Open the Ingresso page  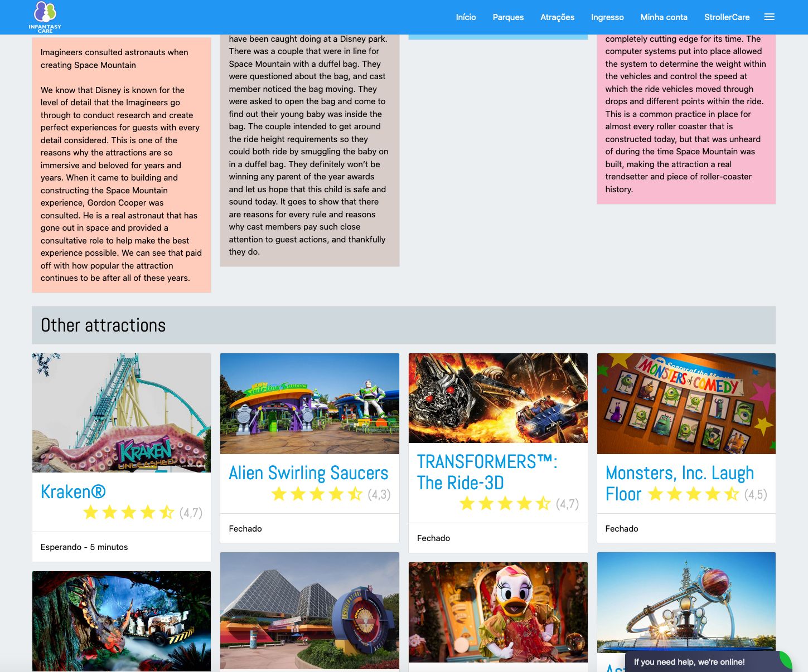pyautogui.click(x=607, y=17)
